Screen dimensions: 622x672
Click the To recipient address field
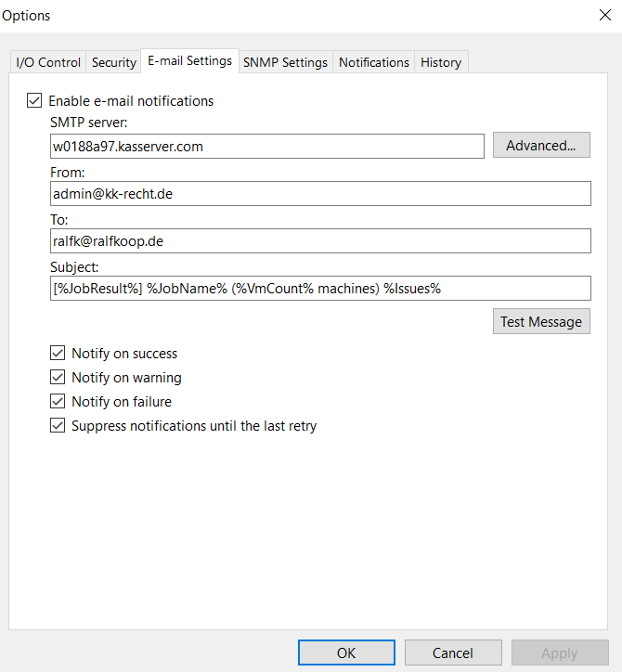click(320, 241)
